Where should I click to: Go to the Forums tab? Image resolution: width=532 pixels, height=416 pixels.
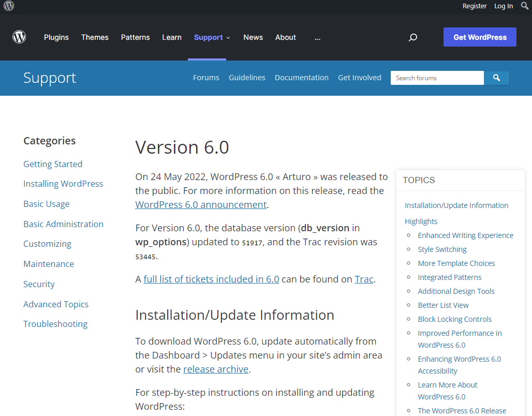point(206,78)
